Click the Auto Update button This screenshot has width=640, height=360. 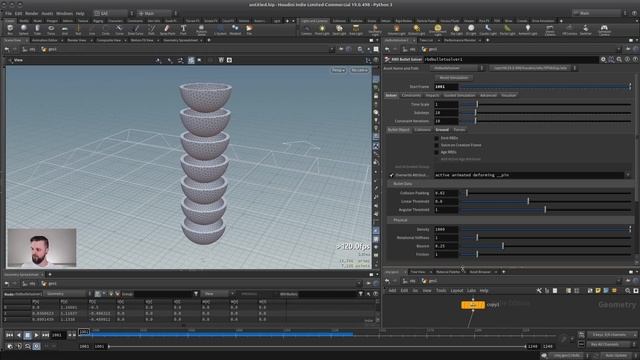point(616,356)
